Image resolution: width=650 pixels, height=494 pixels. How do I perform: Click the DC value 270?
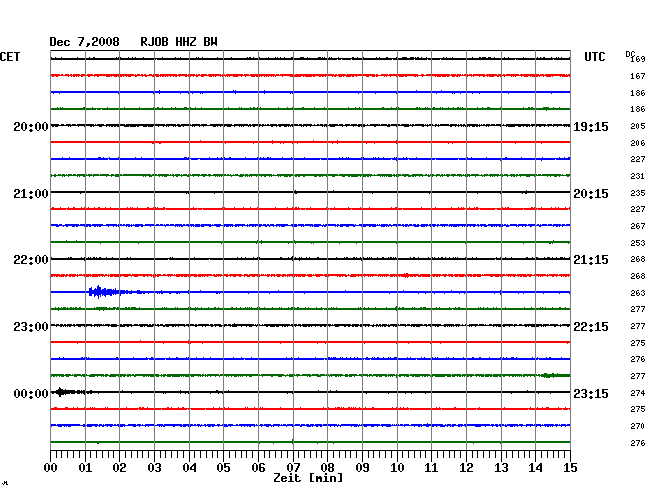tap(638, 426)
